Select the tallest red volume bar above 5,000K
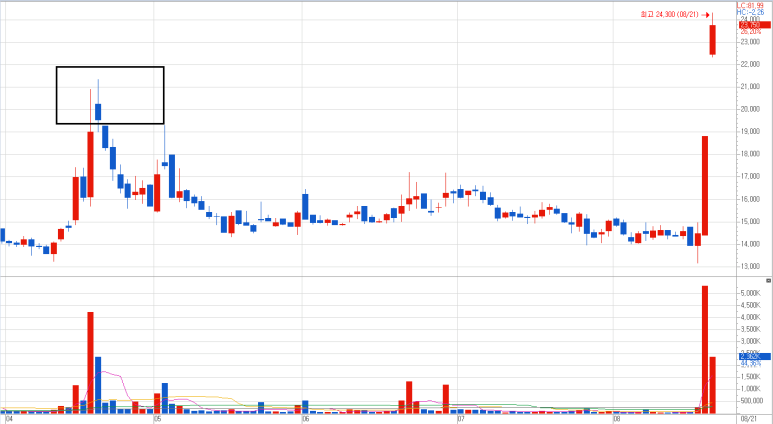Image resolution: width=773 pixels, height=424 pixels. pos(705,350)
